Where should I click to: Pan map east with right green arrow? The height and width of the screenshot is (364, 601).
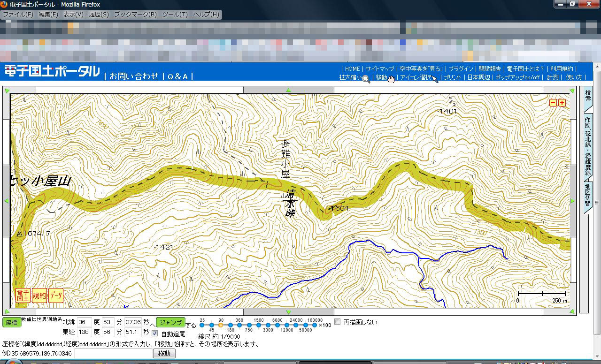tap(572, 201)
